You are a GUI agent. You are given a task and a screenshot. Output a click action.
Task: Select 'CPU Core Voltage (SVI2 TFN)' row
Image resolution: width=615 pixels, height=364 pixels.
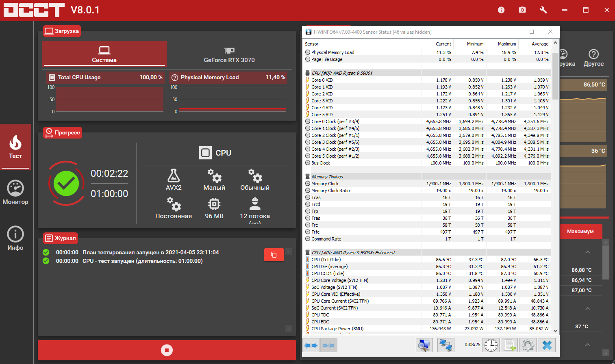pos(427,280)
